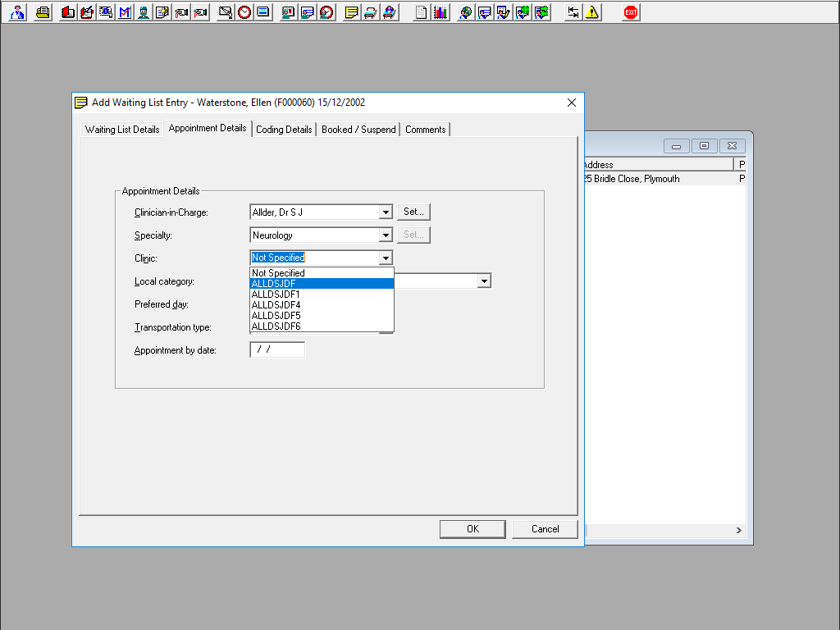840x630 pixels.
Task: Open the masked surgeon toolbar icon
Action: pos(144,12)
